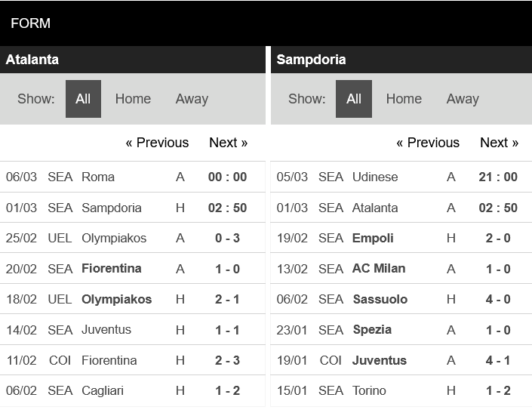This screenshot has height=413, width=532.
Task: Select the Cagliari 1 - 2 result
Action: click(133, 390)
